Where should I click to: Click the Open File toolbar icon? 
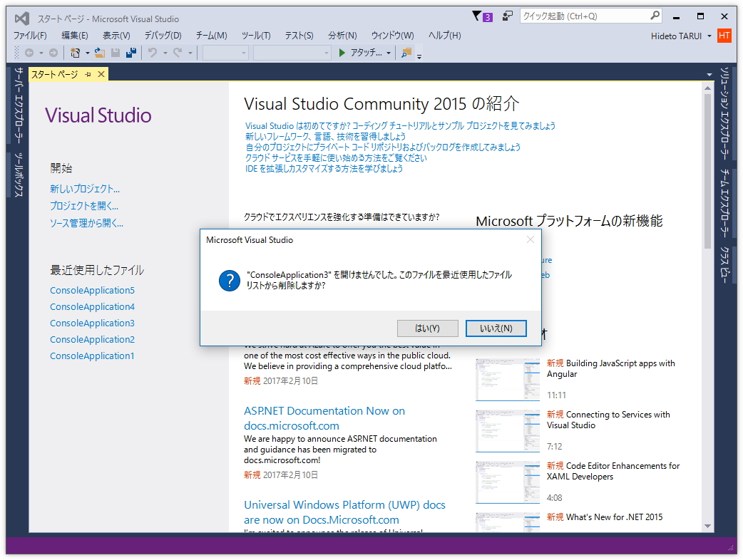tap(100, 53)
